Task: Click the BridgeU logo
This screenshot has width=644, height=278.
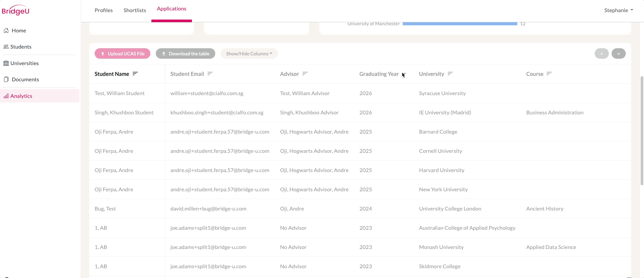Action: pyautogui.click(x=16, y=10)
